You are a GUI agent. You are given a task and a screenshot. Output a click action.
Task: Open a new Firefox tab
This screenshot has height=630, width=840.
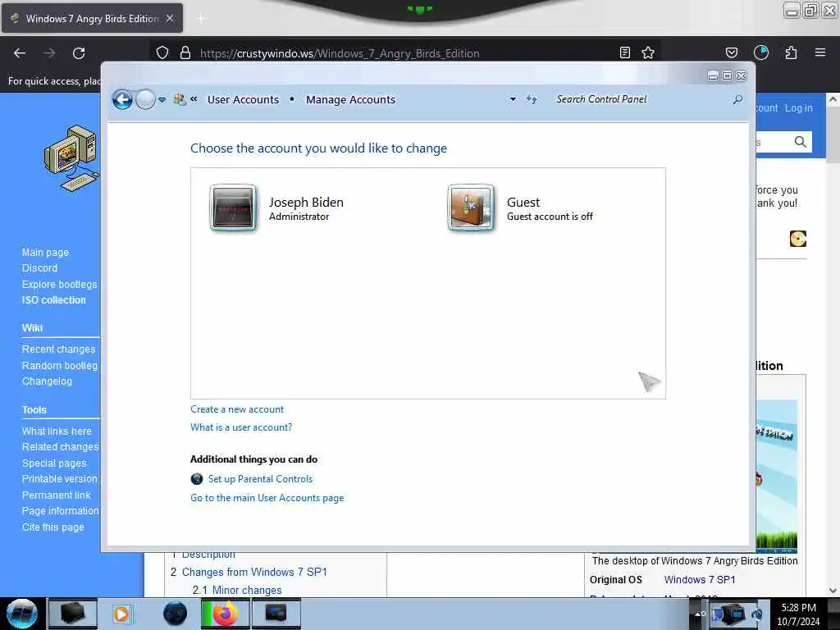201,19
